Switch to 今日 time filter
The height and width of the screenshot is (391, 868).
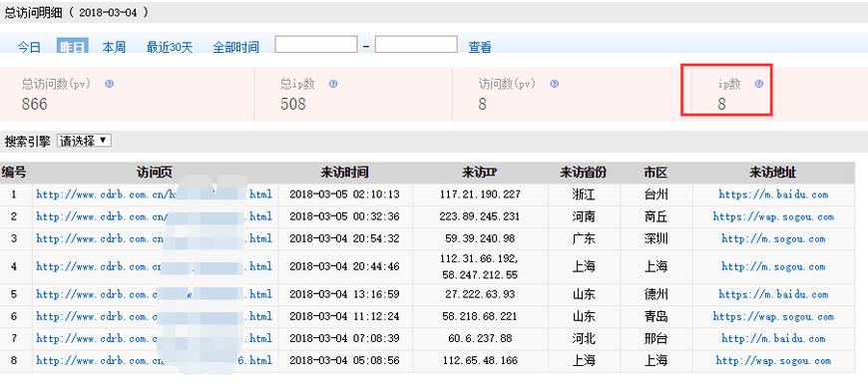[29, 47]
